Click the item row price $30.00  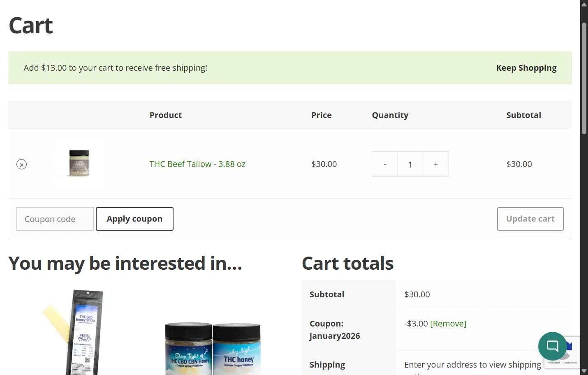[x=324, y=164]
